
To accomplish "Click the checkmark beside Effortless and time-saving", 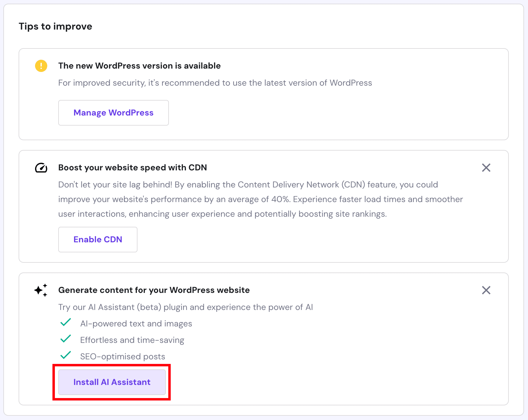I will click(x=65, y=339).
